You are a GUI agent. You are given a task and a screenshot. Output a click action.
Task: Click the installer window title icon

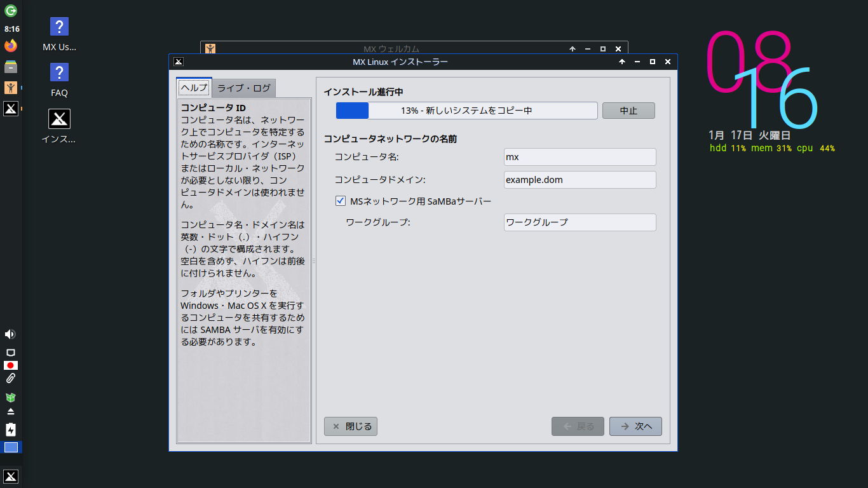coord(179,62)
